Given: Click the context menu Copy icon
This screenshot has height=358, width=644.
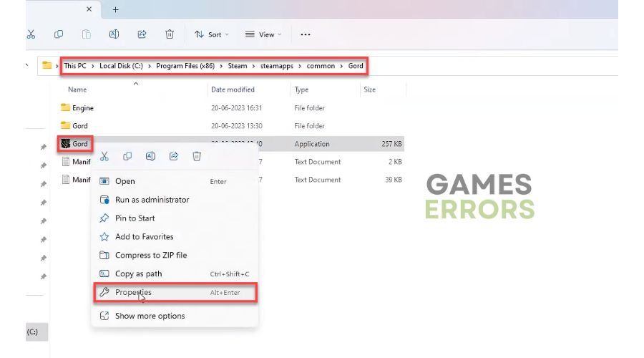Looking at the screenshot, I should coord(127,156).
